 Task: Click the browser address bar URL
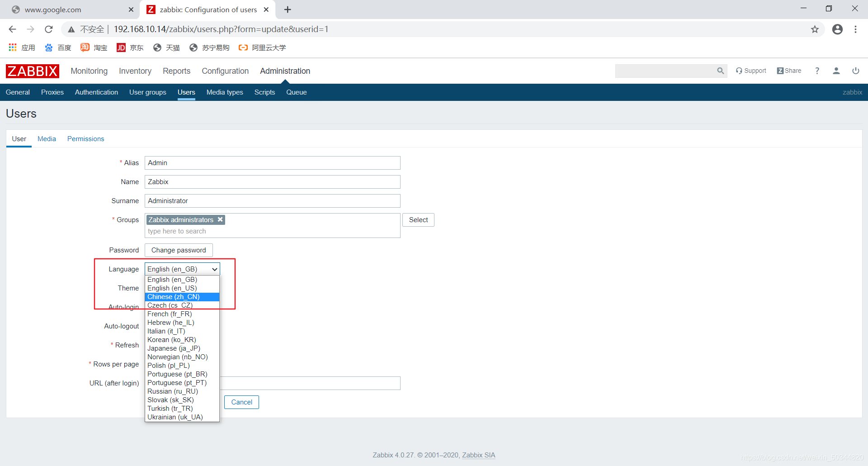pos(221,29)
